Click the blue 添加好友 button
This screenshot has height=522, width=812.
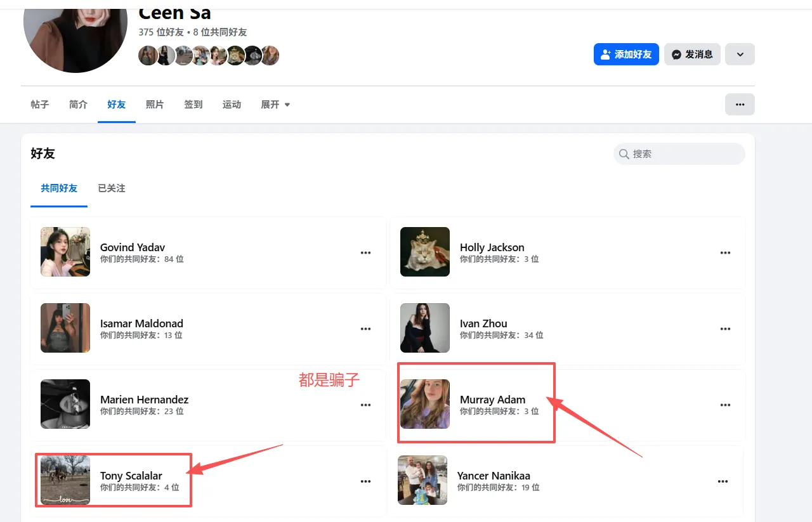[x=626, y=54]
